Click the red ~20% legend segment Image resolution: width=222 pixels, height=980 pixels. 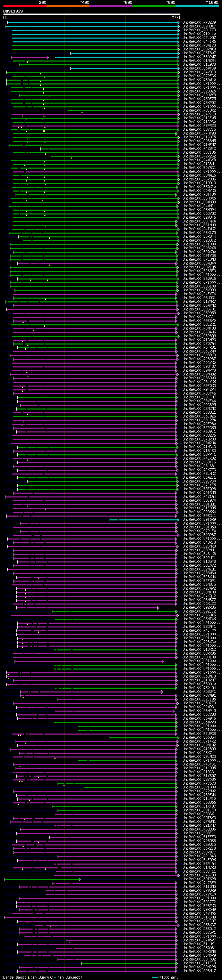click(x=25, y=6)
